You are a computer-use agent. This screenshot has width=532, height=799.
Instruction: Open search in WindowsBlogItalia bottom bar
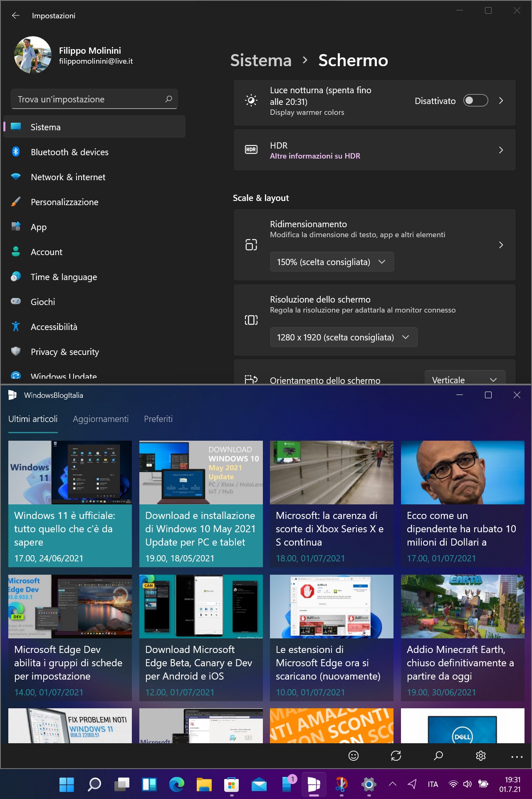pyautogui.click(x=438, y=756)
